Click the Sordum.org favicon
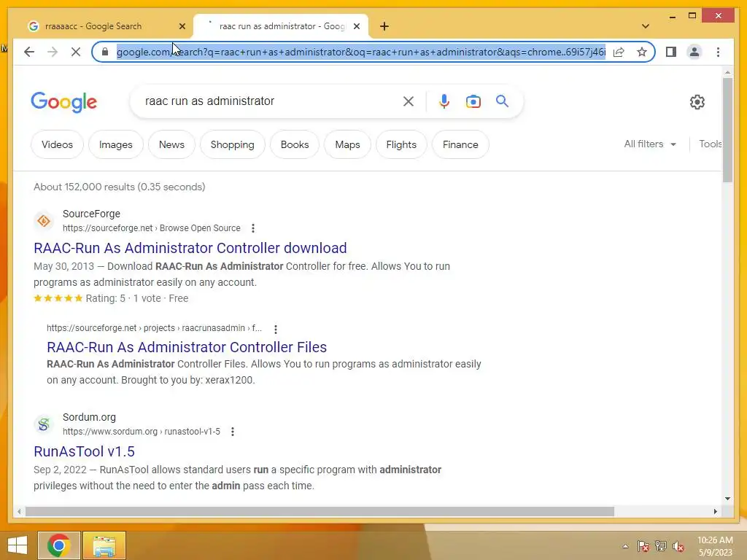The width and height of the screenshot is (747, 560). 43,424
